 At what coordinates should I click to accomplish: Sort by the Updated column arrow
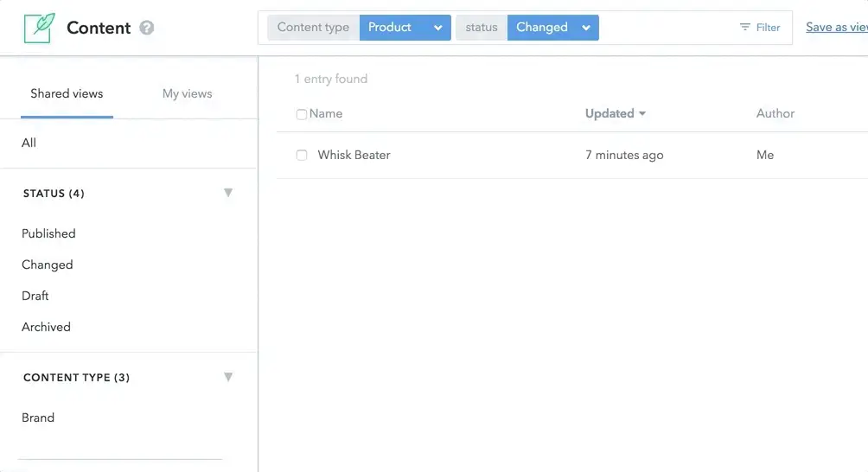pos(642,113)
